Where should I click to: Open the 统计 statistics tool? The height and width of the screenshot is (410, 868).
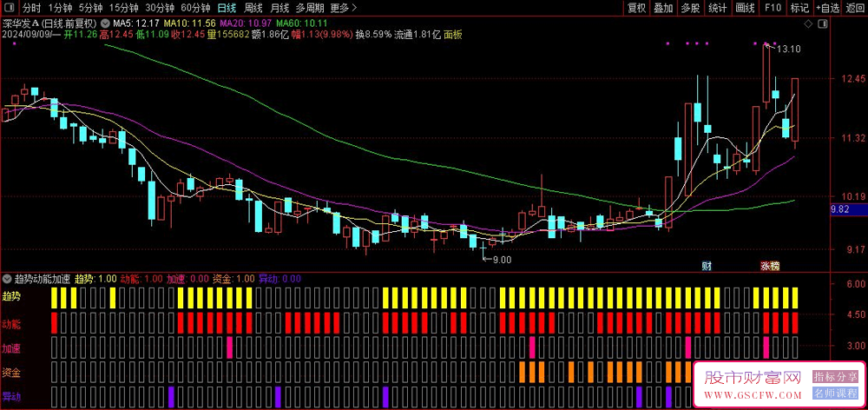(718, 8)
